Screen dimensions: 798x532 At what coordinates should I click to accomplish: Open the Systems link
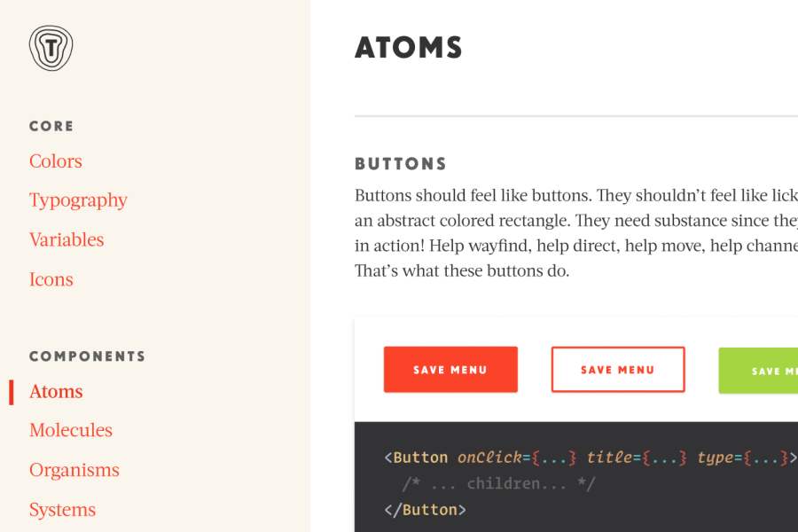(x=62, y=510)
